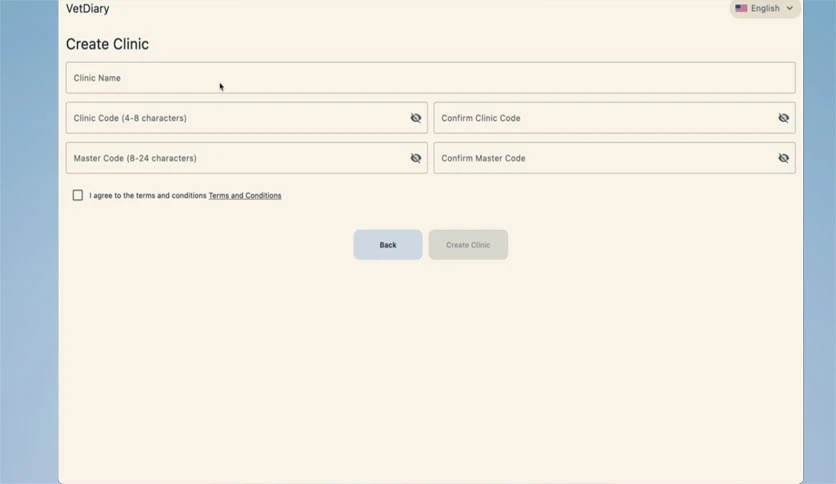
Task: Click the Master Code input field
Action: point(246,158)
